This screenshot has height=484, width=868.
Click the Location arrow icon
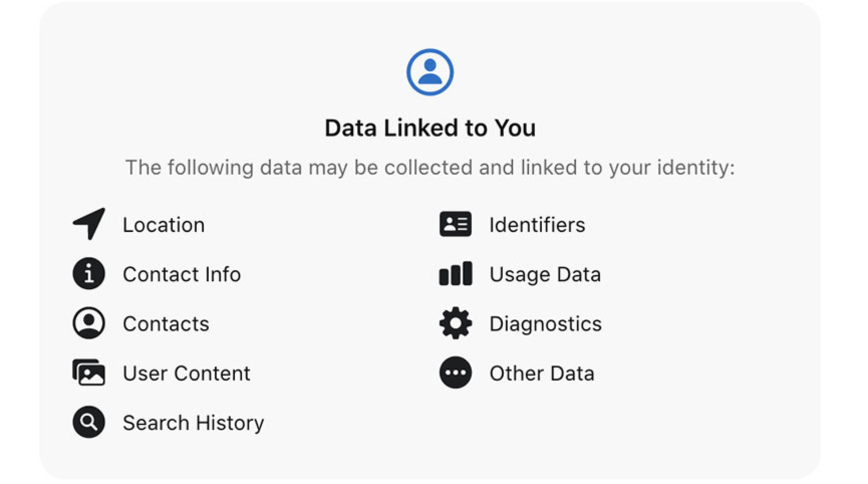(x=89, y=224)
